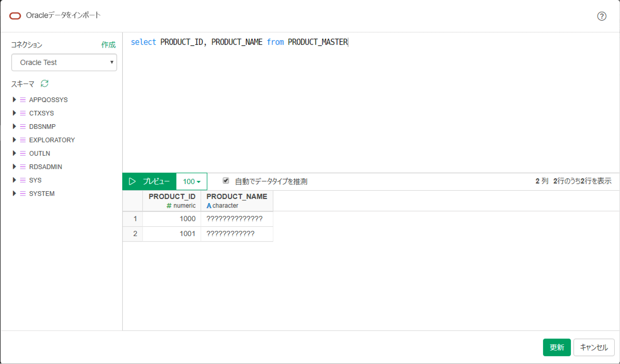Select the OUTLN schema name

pyautogui.click(x=40, y=153)
